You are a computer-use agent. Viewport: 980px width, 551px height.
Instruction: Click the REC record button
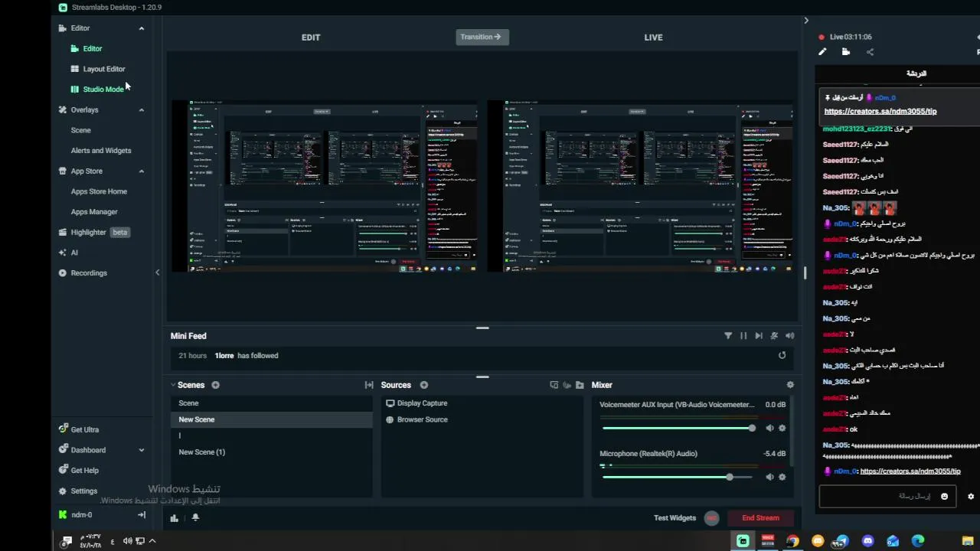712,518
